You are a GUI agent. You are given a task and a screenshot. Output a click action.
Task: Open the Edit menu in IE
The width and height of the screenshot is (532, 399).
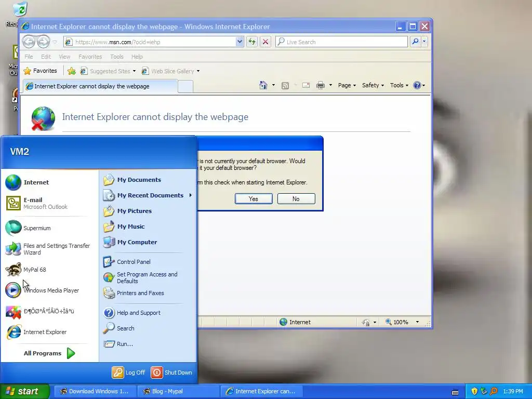click(46, 57)
